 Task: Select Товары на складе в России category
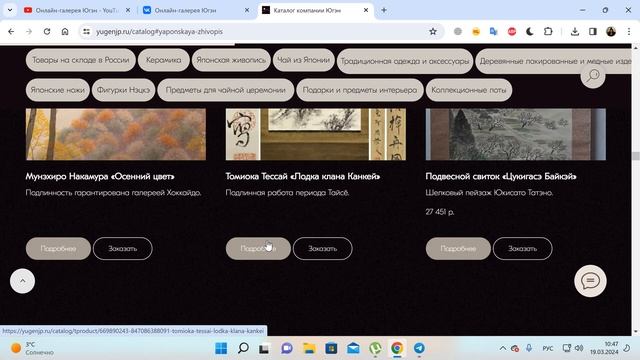tap(80, 60)
